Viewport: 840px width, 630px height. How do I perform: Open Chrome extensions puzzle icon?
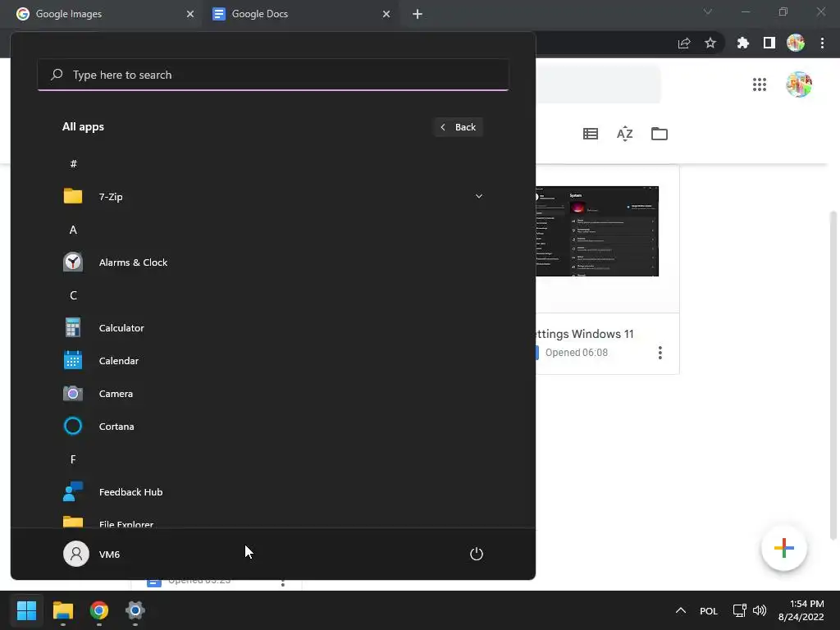[x=742, y=43]
